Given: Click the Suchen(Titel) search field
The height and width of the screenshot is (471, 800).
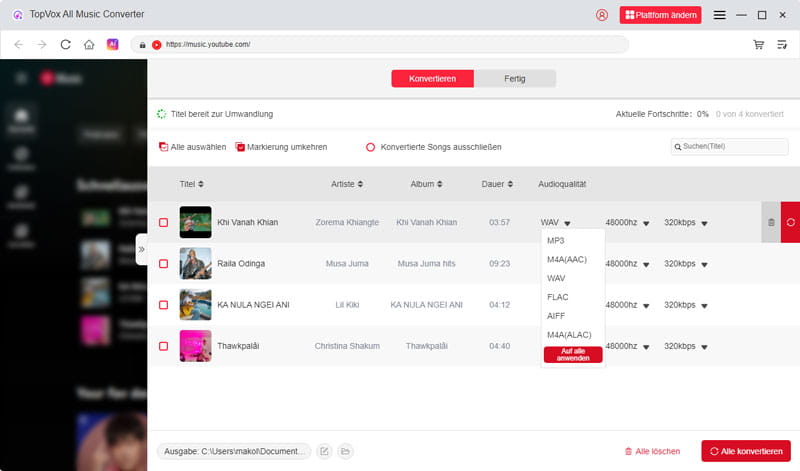Looking at the screenshot, I should [733, 147].
